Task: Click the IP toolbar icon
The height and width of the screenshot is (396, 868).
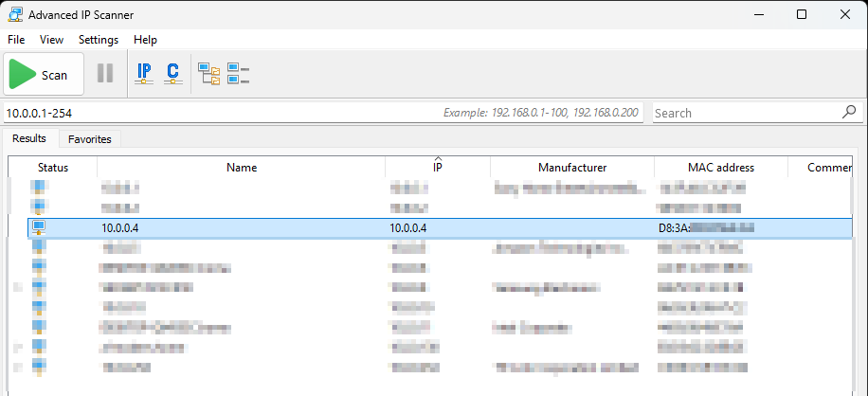Action: pos(144,73)
